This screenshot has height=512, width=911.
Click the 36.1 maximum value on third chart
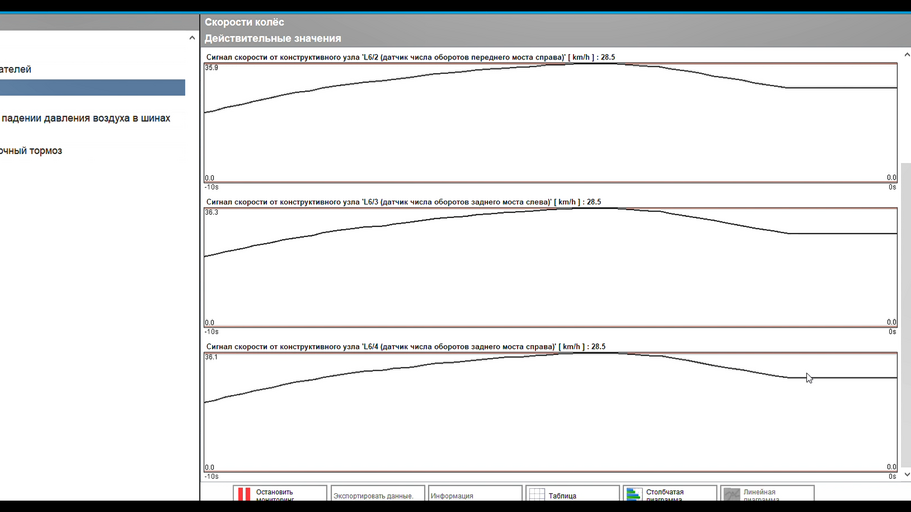[211, 357]
